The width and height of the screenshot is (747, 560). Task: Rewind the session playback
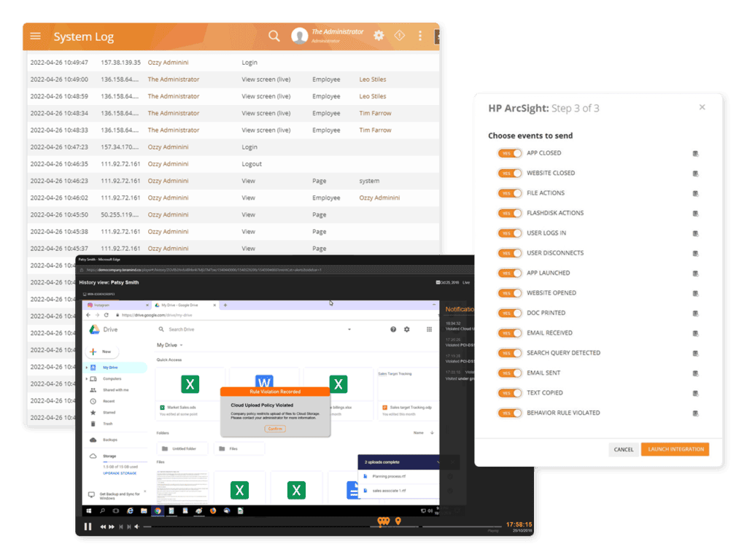click(103, 526)
